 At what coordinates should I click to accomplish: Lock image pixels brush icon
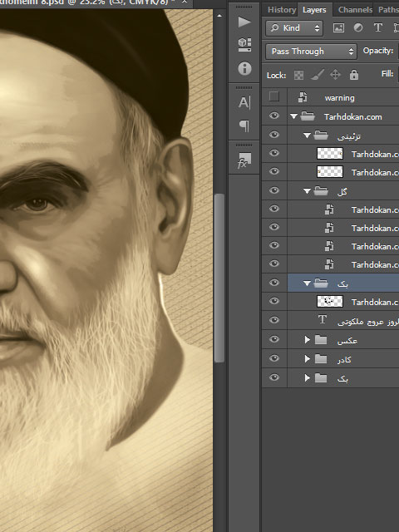pos(317,75)
